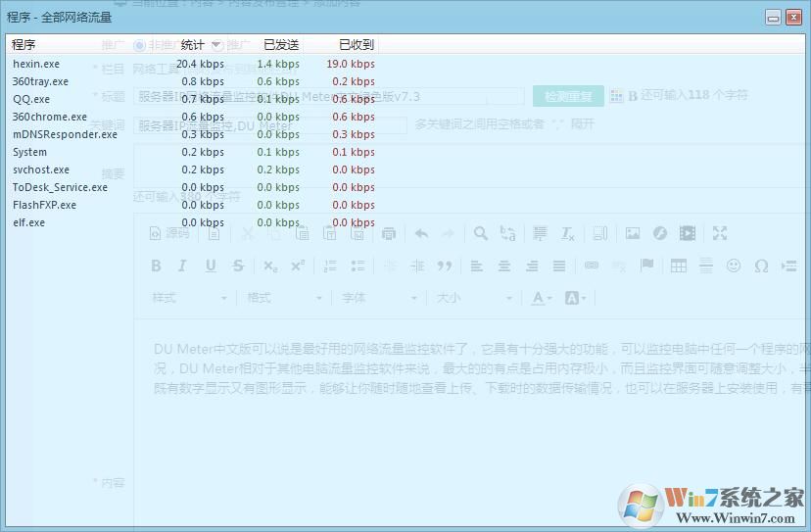Click the 已发送 column header
The image size is (811, 532).
[281, 44]
